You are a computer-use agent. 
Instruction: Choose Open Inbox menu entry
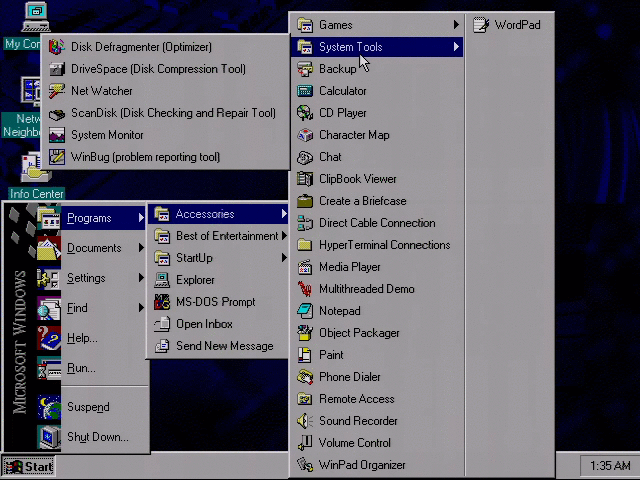click(218, 324)
